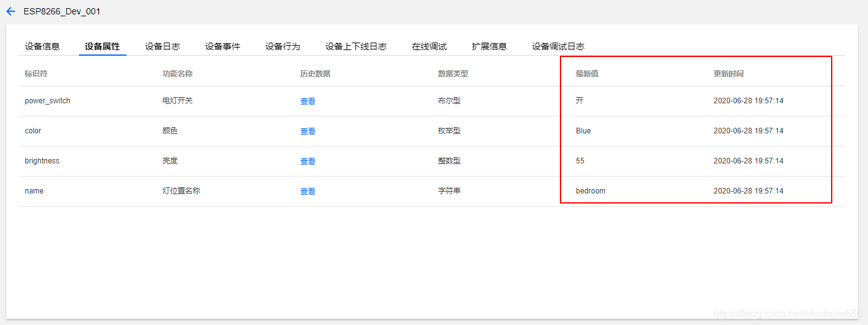
Task: Select the brightness identifier cell
Action: [42, 161]
